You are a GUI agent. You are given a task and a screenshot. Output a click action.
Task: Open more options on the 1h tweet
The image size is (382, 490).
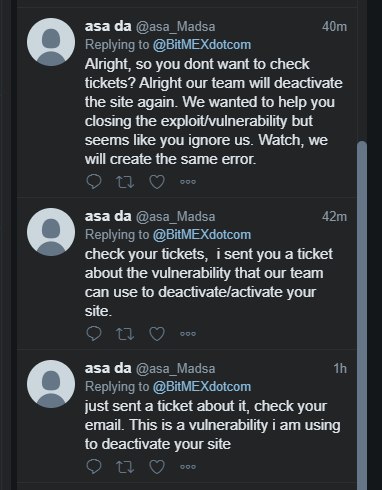point(188,467)
